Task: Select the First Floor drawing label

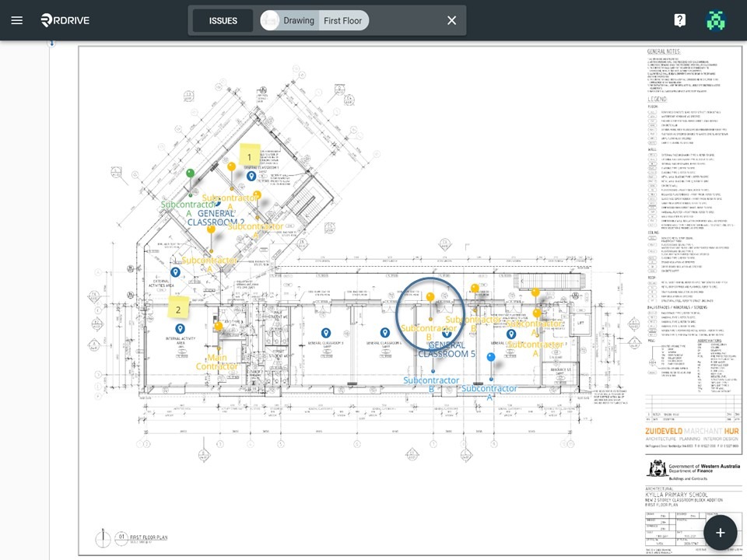Action: pyautogui.click(x=342, y=20)
